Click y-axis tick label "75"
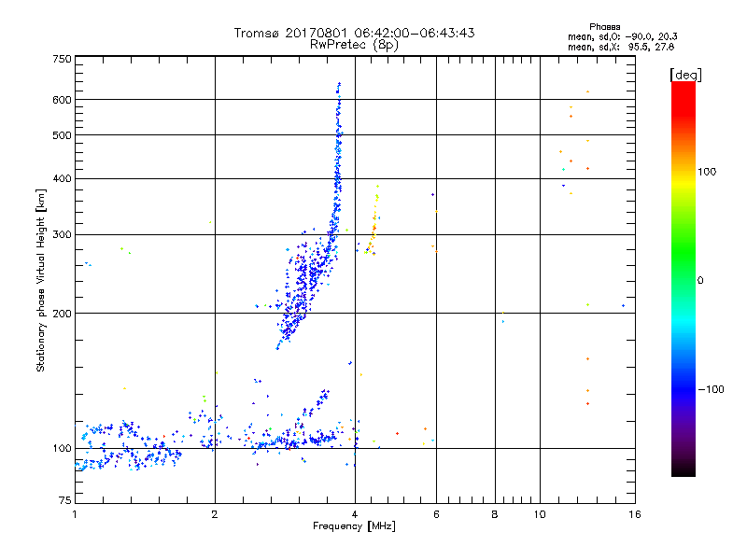Viewport: 747px width, 560px height. click(x=65, y=500)
